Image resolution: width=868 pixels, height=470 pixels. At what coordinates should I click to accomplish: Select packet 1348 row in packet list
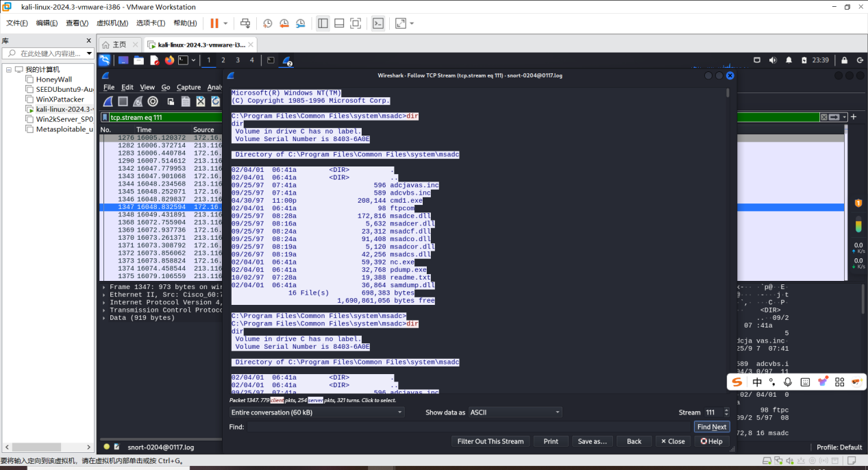pos(162,214)
